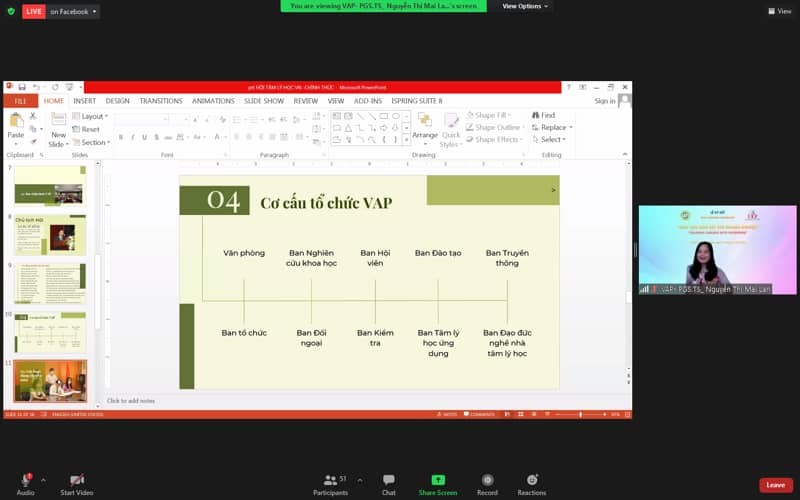Click the zoom slider in PowerPoint status bar
800x500 pixels.
click(x=580, y=414)
